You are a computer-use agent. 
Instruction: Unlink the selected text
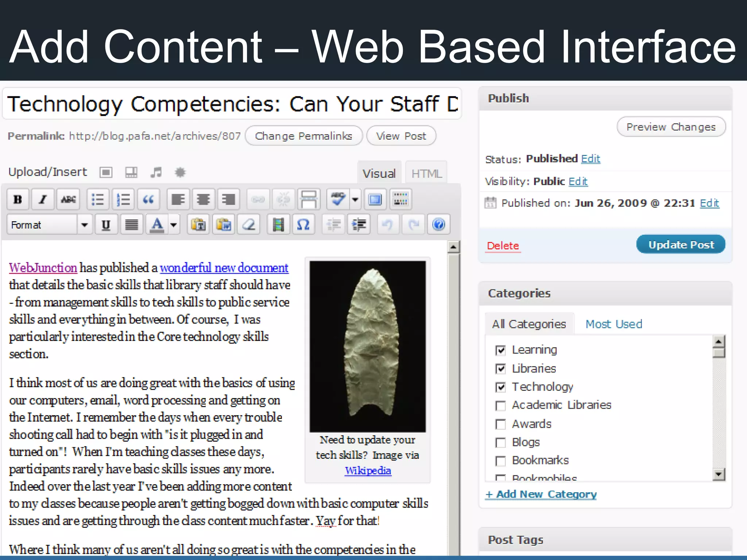(283, 199)
